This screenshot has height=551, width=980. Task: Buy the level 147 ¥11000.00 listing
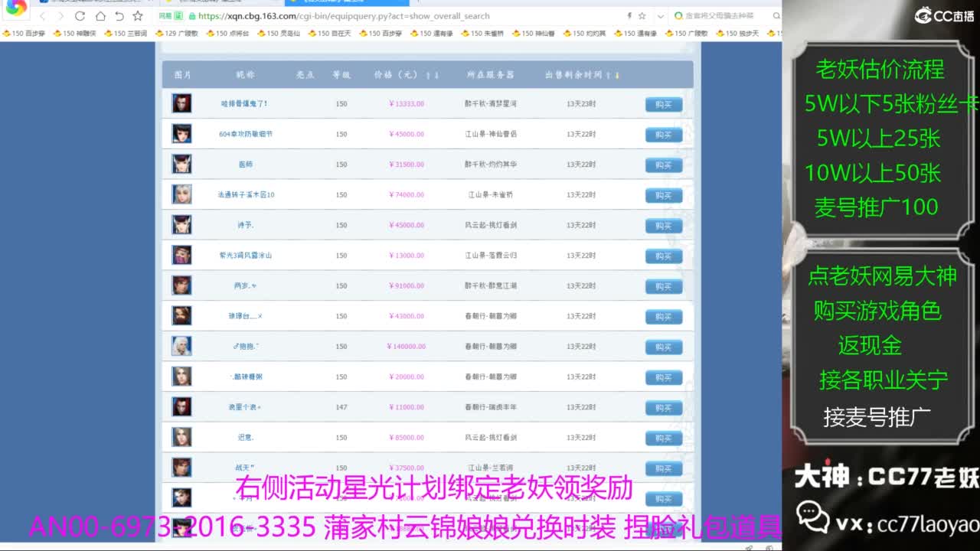[x=664, y=408]
